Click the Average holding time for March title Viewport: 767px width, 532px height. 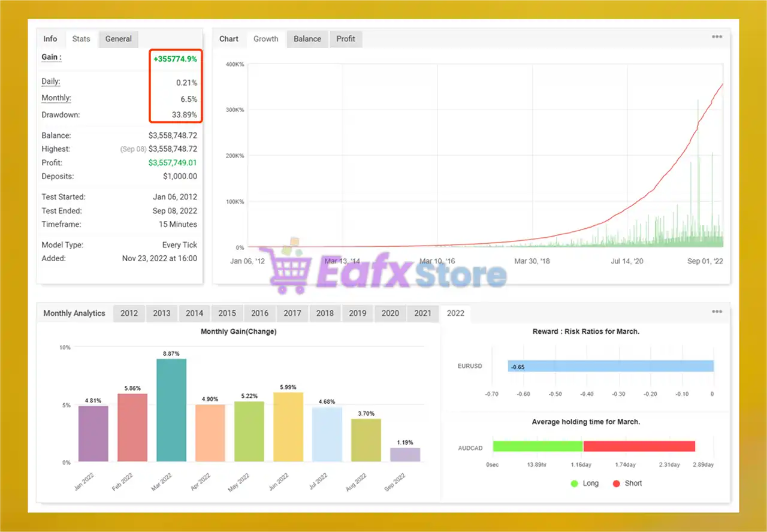(586, 422)
